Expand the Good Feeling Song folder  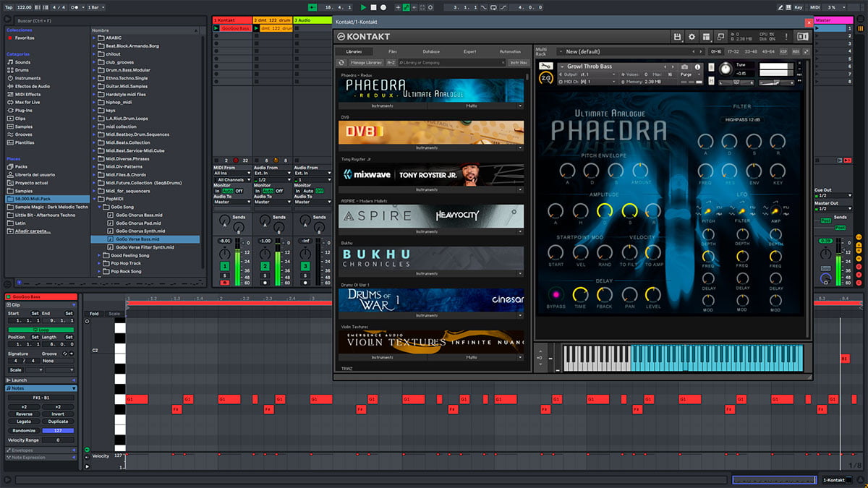pos(100,255)
